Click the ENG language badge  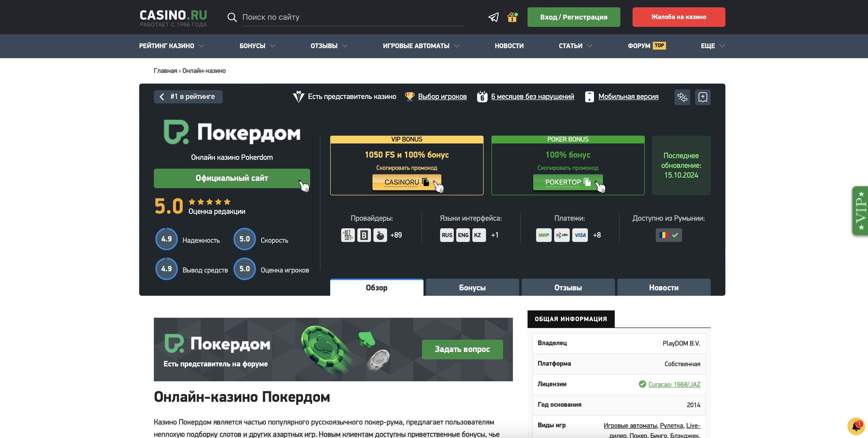(x=463, y=235)
